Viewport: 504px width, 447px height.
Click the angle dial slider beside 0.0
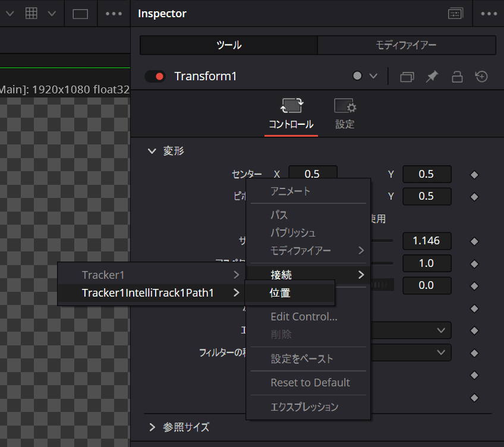click(x=383, y=285)
